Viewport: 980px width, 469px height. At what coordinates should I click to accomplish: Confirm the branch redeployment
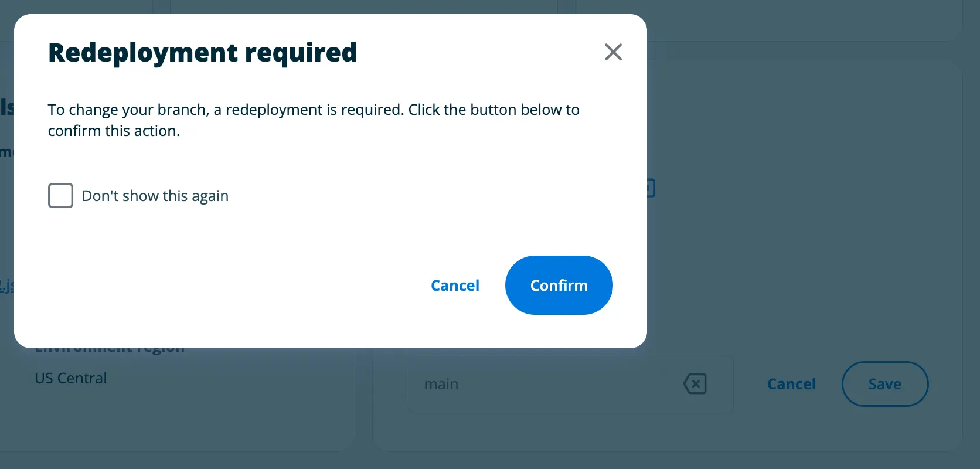tap(559, 285)
